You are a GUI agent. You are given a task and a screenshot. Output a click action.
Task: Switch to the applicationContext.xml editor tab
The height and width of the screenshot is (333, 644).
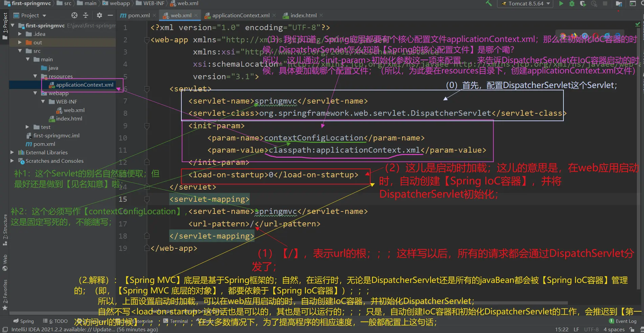click(241, 15)
